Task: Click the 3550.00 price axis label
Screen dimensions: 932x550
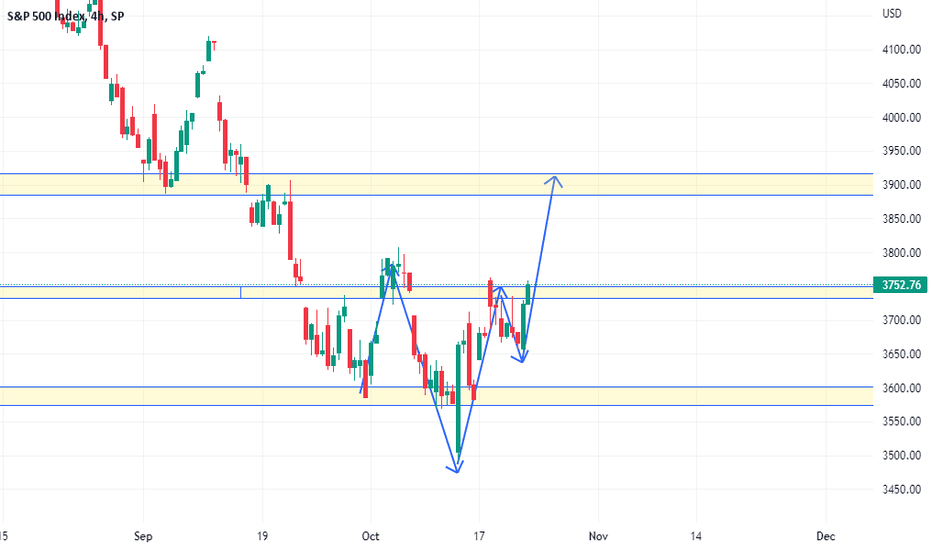Action: tap(902, 422)
